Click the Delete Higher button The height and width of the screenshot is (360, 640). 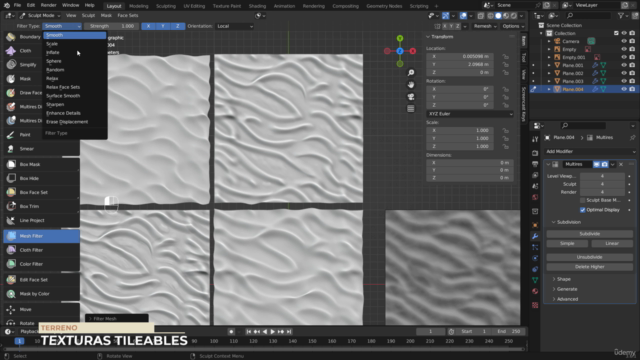coord(590,267)
